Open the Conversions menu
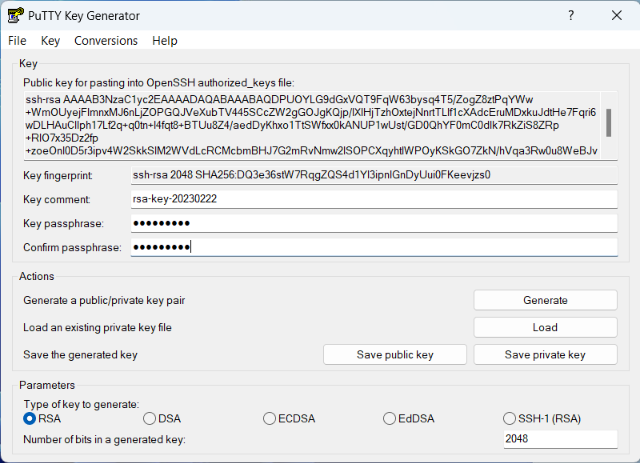 [106, 41]
